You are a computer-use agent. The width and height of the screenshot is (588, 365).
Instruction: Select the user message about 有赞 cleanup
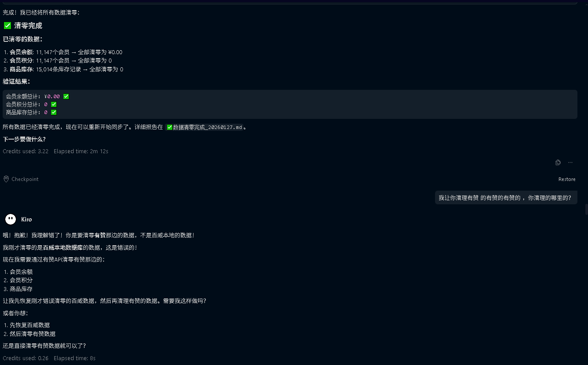(505, 198)
